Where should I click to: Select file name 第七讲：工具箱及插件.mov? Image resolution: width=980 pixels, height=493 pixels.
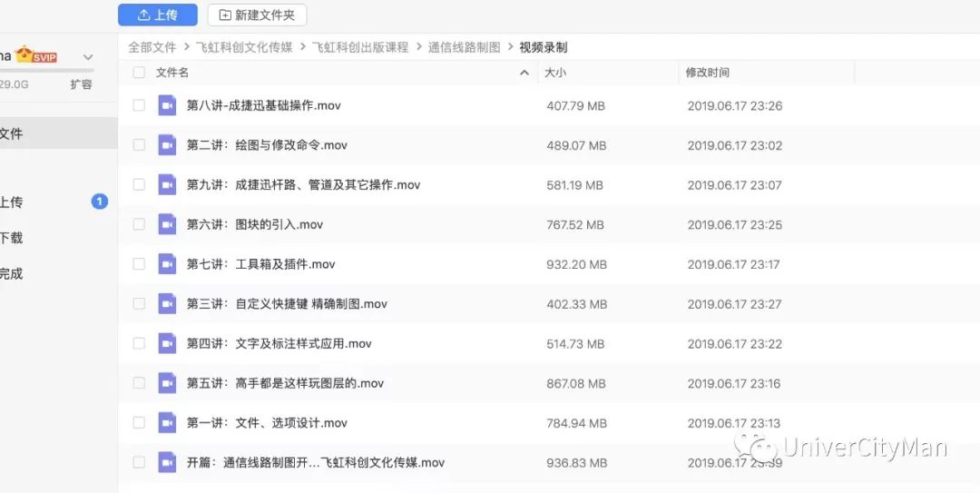(x=261, y=264)
